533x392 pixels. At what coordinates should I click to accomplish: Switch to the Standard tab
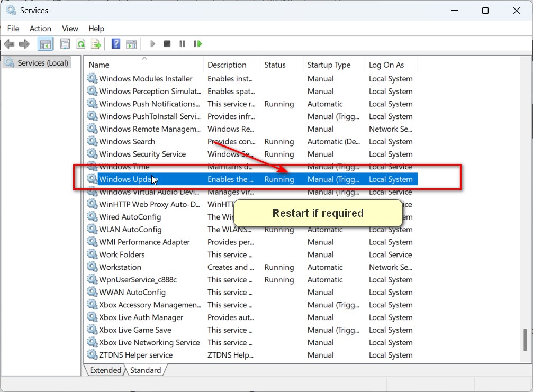(x=146, y=370)
